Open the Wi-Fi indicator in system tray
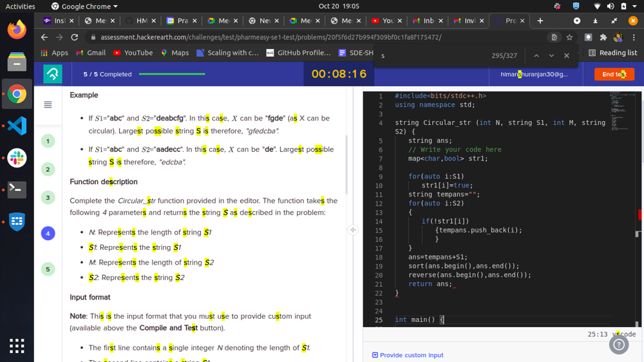 click(597, 6)
